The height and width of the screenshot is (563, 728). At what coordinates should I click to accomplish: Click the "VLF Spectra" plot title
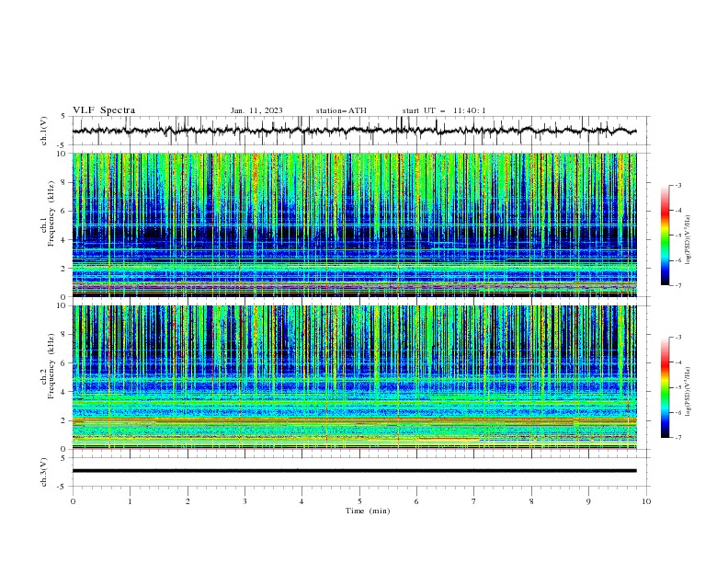104,110
